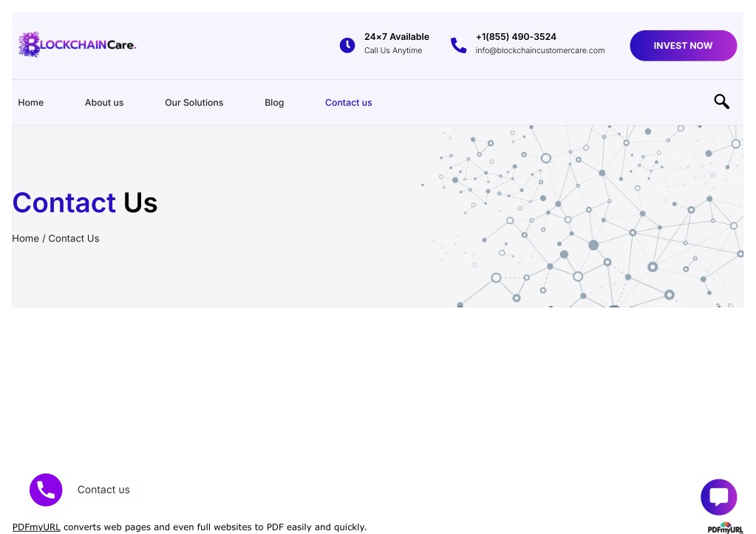Select Contact us in the navigation bar

pyautogui.click(x=348, y=103)
